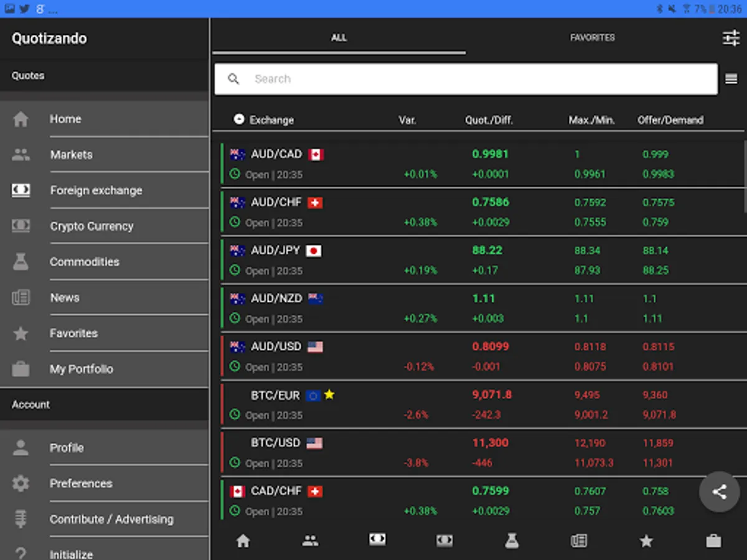This screenshot has width=747, height=560.
Task: Click the sidebar My Portfolio briefcase icon
Action: (x=21, y=369)
